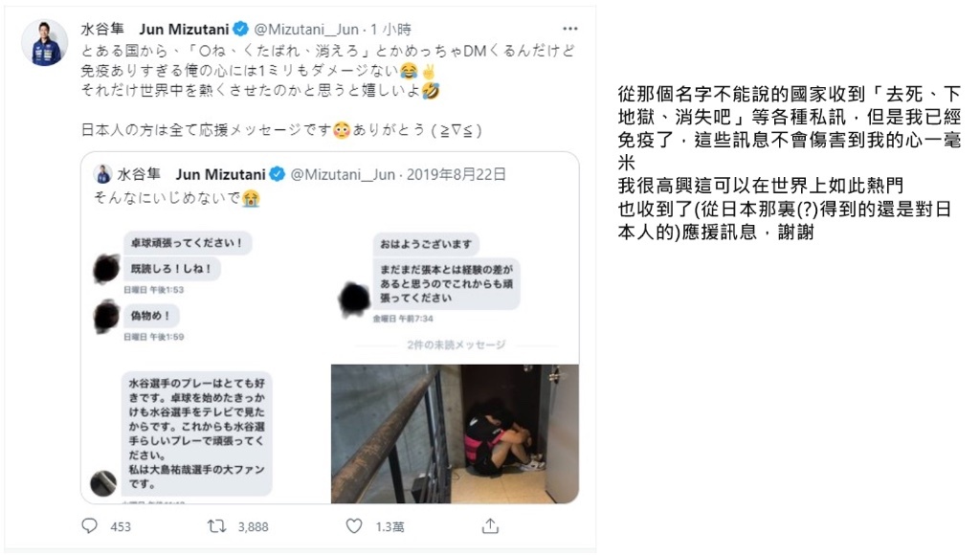Click the 1.3萬 likes count
Screen dimensions: 980x555
(x=390, y=527)
